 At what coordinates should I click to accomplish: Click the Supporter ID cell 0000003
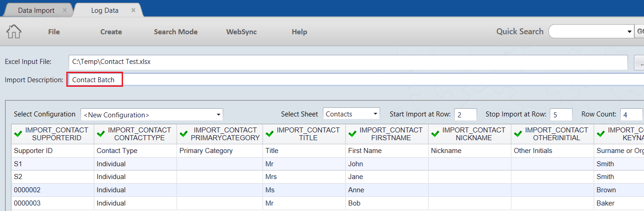click(x=53, y=203)
